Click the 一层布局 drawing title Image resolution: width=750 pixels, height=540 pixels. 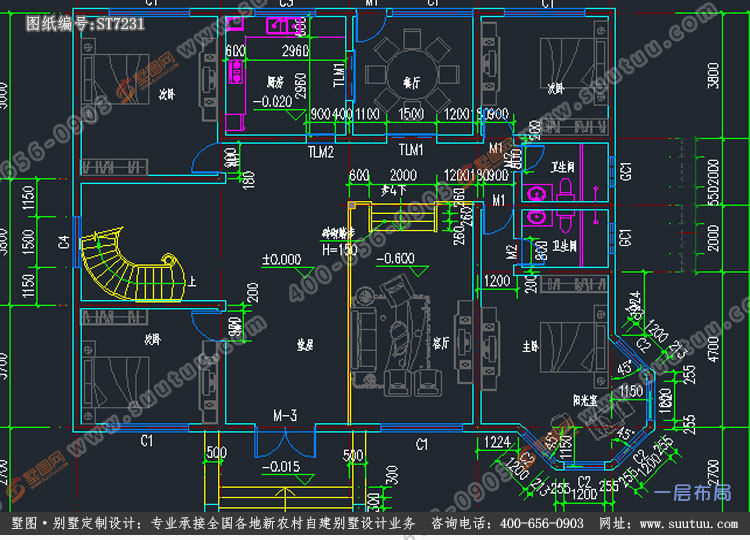(692, 493)
